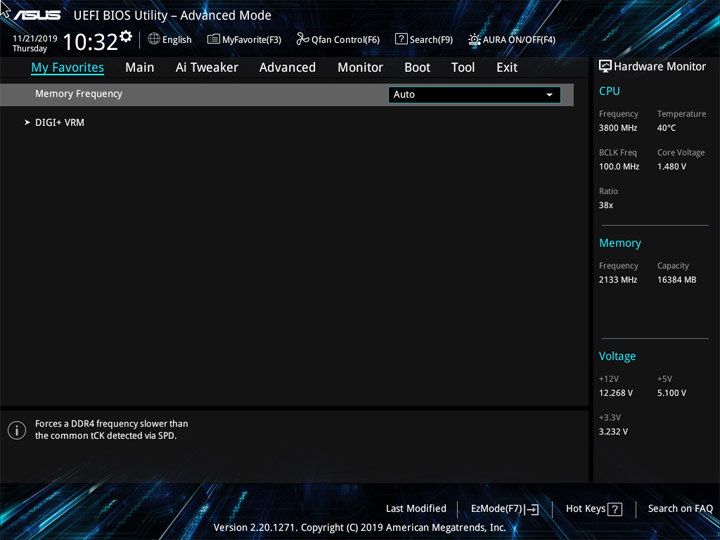Open the Main tab
720x540 pixels.
click(140, 68)
